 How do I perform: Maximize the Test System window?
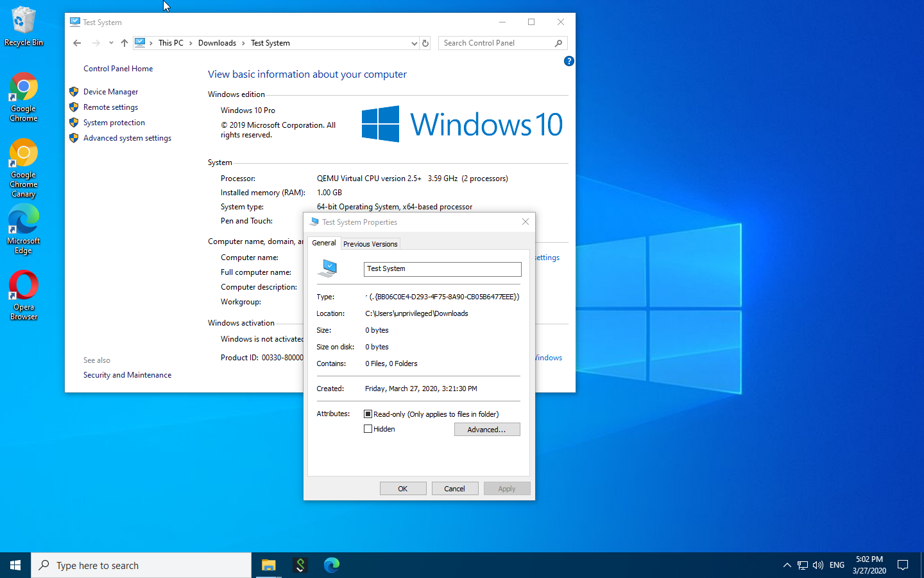pyautogui.click(x=531, y=22)
